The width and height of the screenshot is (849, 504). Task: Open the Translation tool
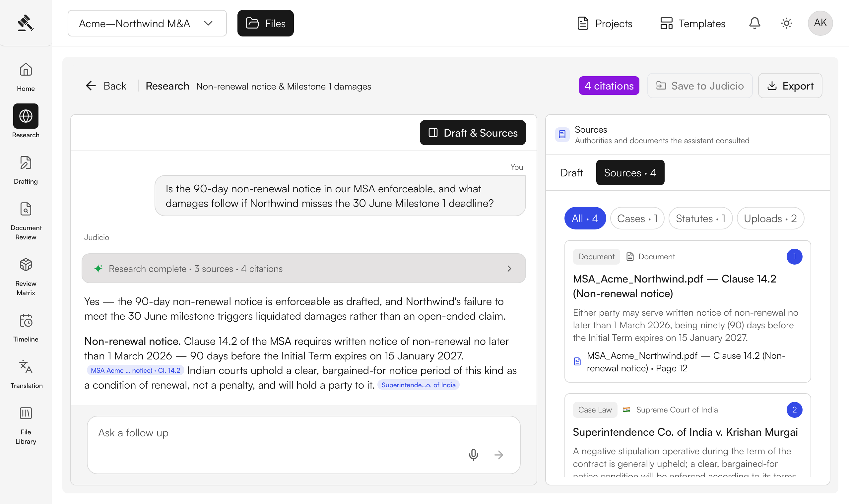(26, 374)
